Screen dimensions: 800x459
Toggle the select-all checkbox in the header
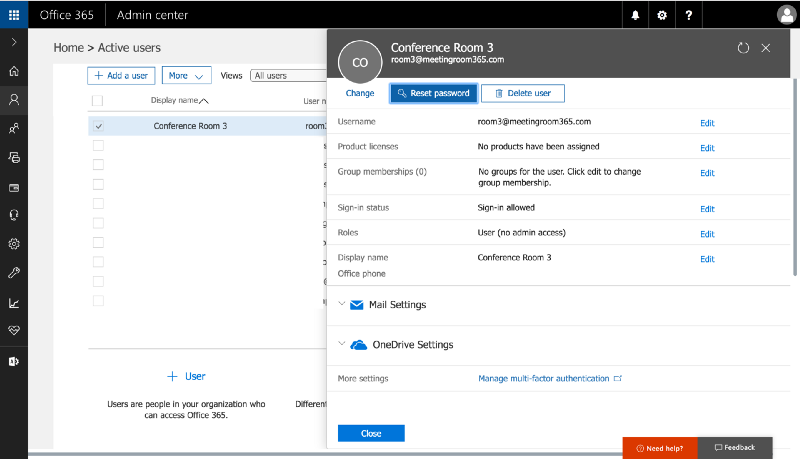coord(97,100)
